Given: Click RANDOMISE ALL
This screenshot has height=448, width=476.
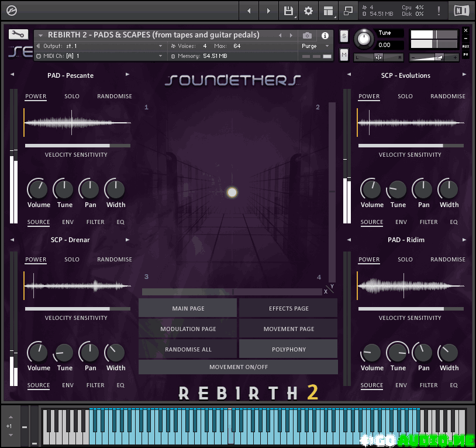Looking at the screenshot, I should click(188, 349).
